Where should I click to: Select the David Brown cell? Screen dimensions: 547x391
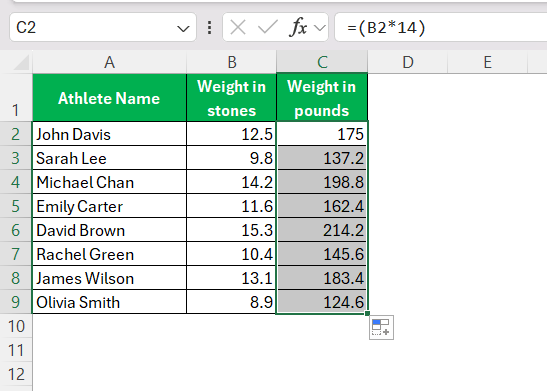(x=110, y=230)
